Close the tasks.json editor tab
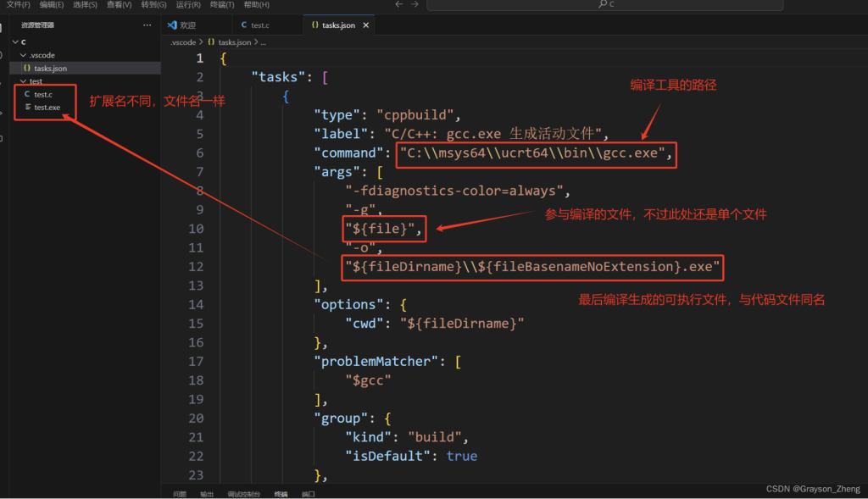Viewport: 868px width, 499px height. pyautogui.click(x=366, y=25)
